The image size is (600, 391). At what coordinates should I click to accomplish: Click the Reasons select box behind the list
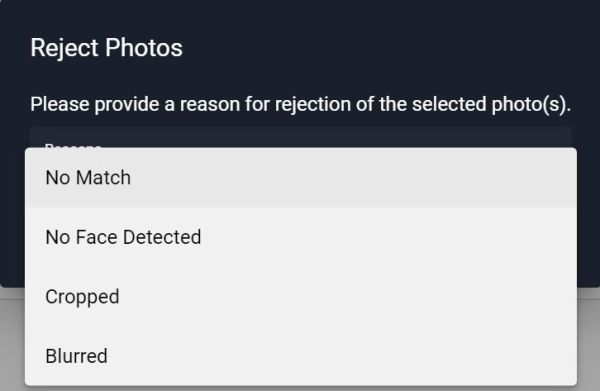pos(301,137)
